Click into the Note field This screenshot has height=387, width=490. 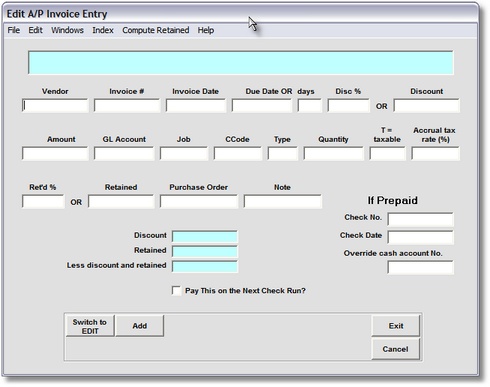click(283, 202)
